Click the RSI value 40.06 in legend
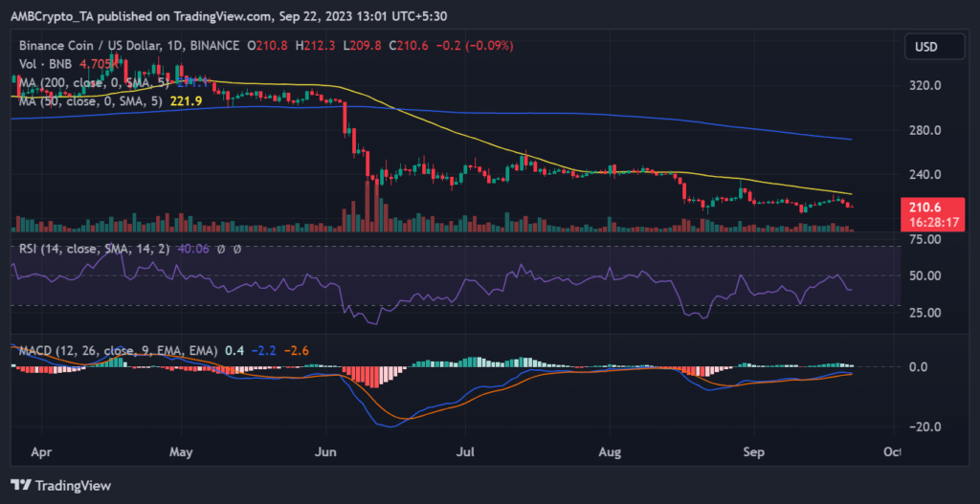This screenshot has height=504, width=980. coord(197,250)
